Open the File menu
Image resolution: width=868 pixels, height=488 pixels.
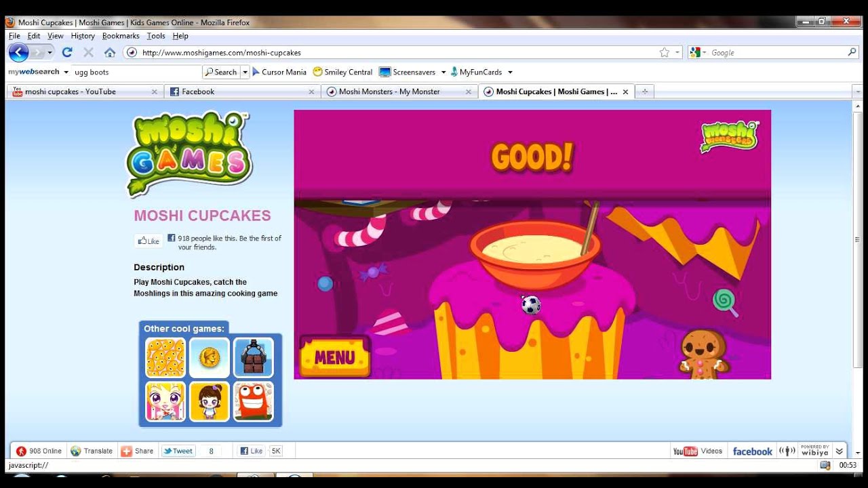point(14,36)
